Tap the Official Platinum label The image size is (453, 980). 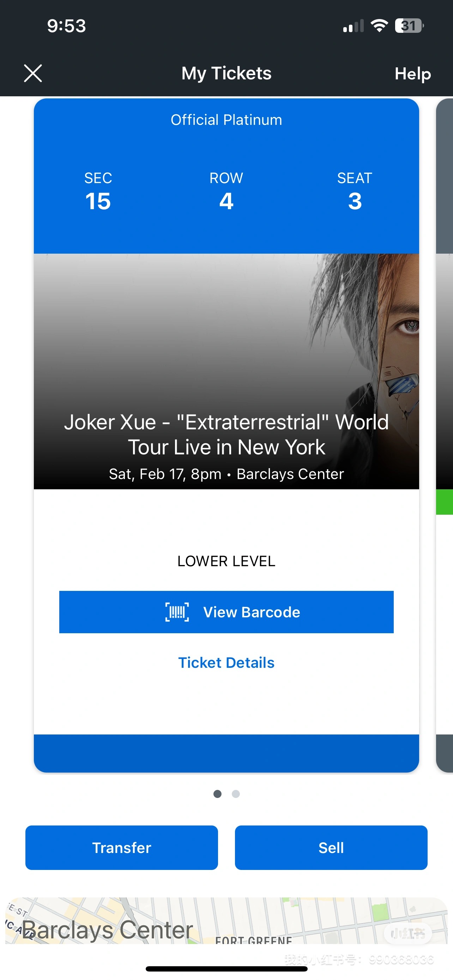(226, 120)
